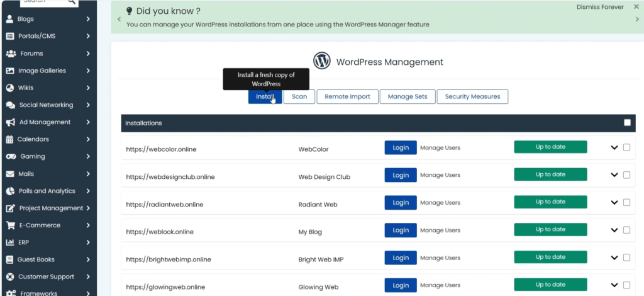Expand the Blogs category chevron

tap(88, 19)
